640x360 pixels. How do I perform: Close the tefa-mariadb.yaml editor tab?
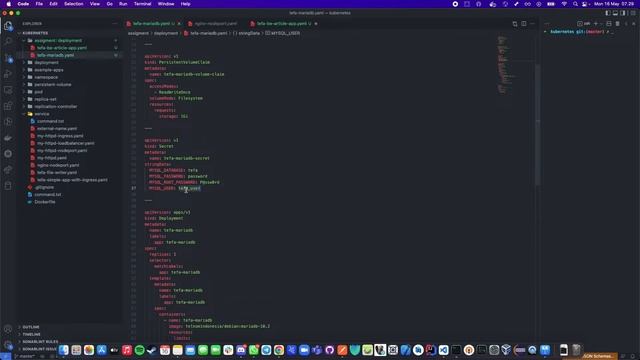click(x=179, y=24)
